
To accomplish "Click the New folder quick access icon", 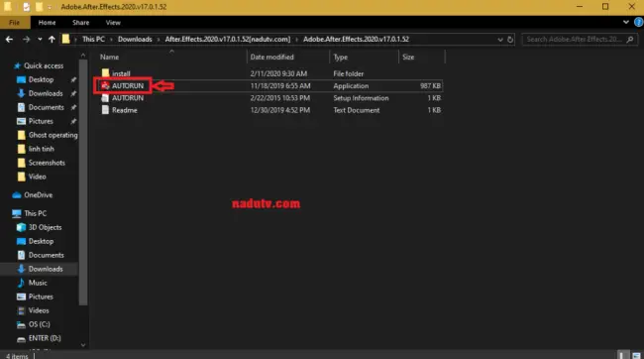I will (39, 7).
